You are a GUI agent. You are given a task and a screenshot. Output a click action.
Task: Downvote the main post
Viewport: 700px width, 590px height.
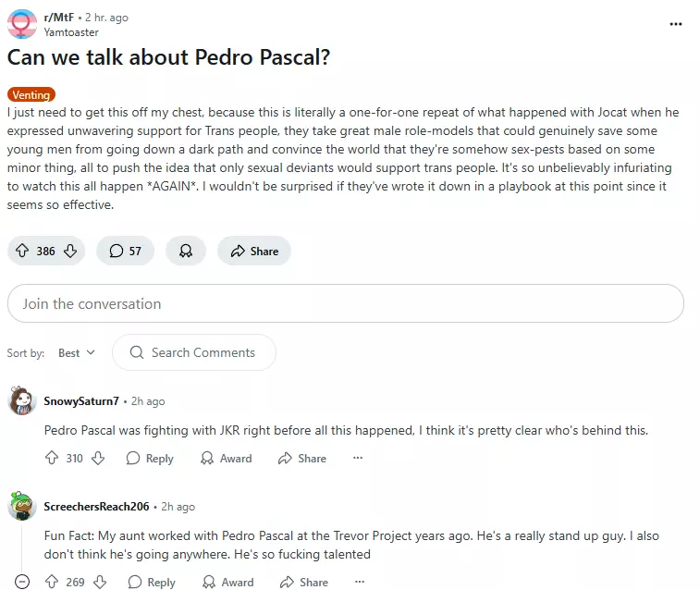coord(70,251)
